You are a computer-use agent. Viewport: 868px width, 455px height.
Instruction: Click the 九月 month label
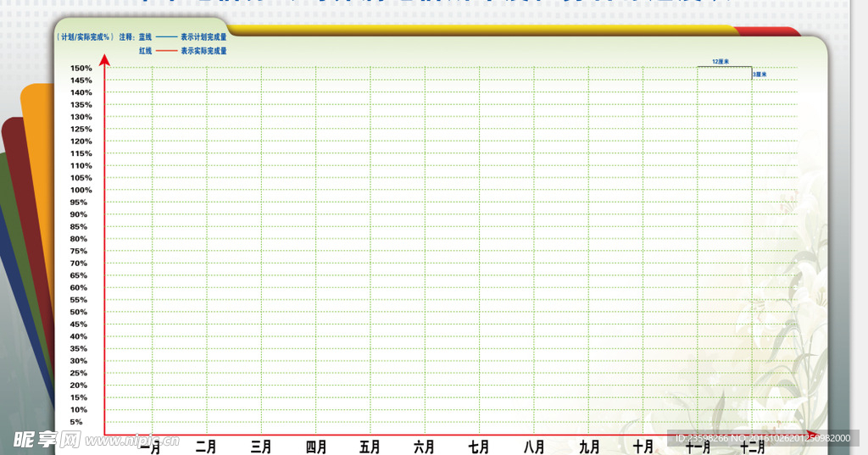(x=589, y=447)
